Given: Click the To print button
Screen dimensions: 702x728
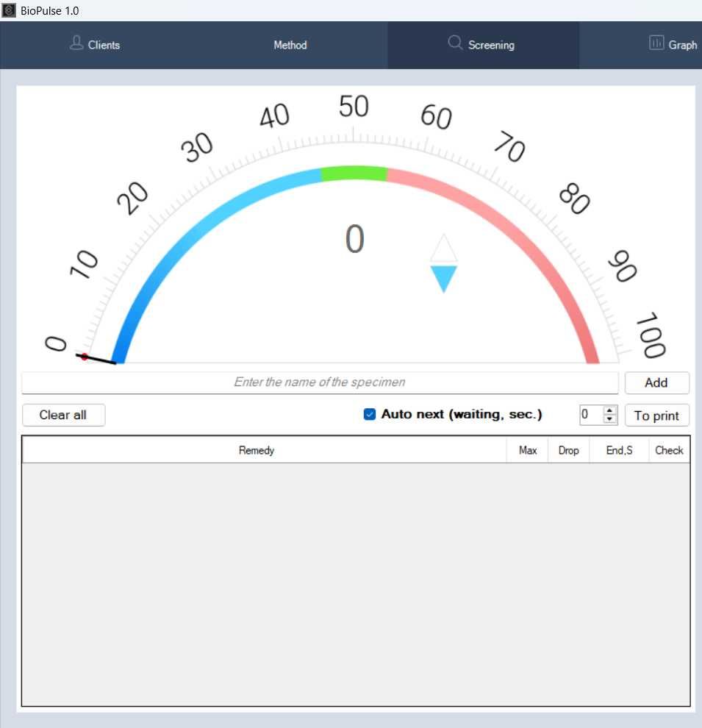Looking at the screenshot, I should point(656,415).
